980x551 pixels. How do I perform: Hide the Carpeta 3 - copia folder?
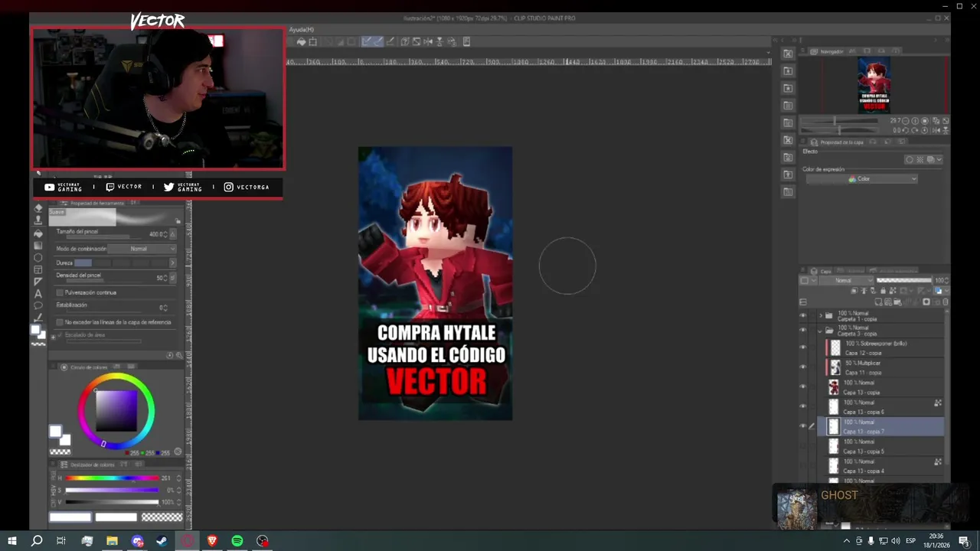(803, 331)
